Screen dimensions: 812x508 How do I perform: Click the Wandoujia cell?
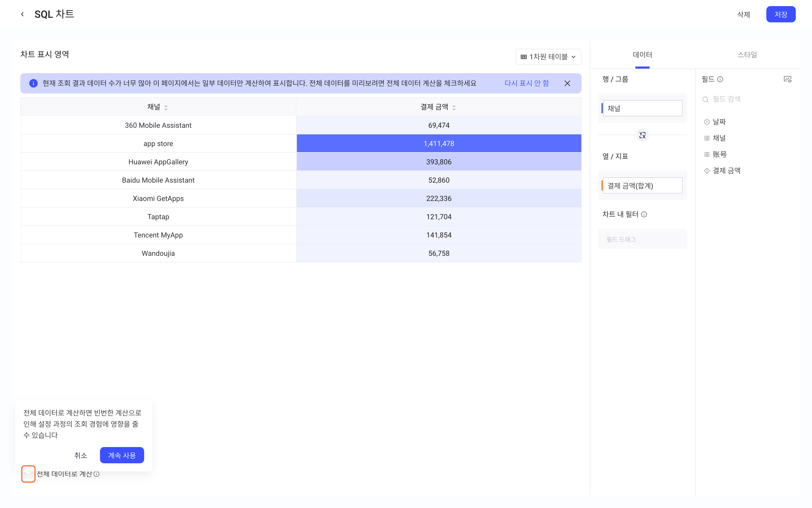pyautogui.click(x=158, y=253)
